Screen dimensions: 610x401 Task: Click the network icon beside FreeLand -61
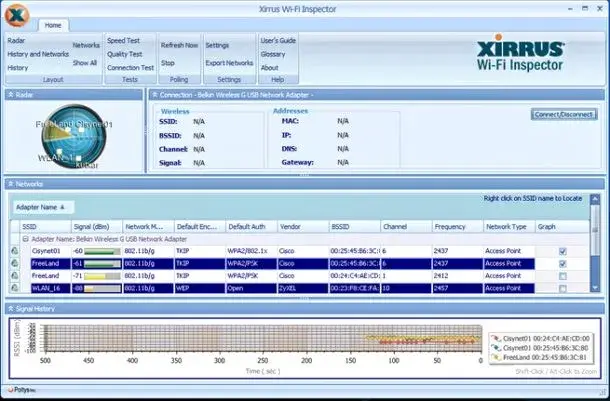click(15, 263)
